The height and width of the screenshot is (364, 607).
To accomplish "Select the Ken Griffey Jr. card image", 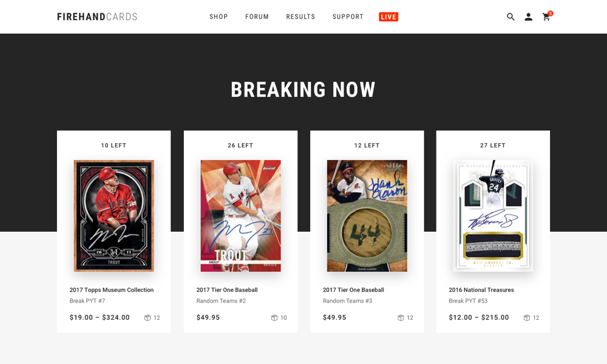I will [x=493, y=216].
